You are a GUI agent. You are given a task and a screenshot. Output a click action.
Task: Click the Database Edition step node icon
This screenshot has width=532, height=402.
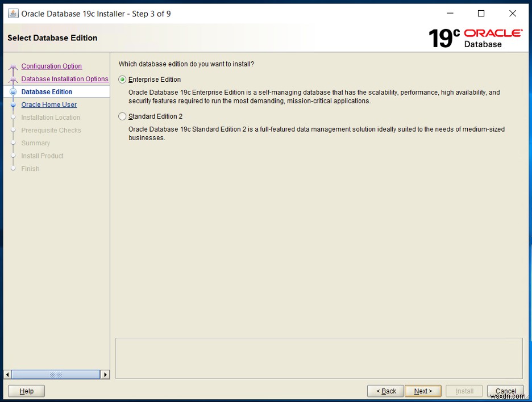13,91
